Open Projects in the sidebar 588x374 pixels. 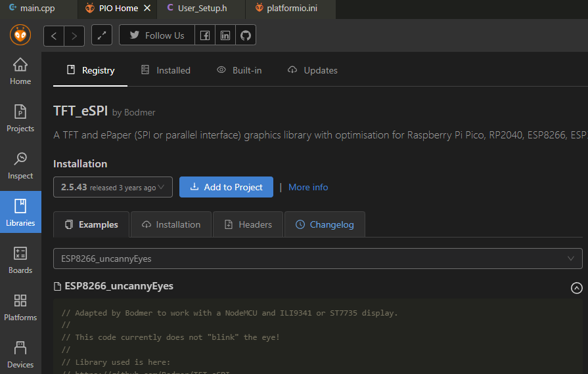(20, 118)
